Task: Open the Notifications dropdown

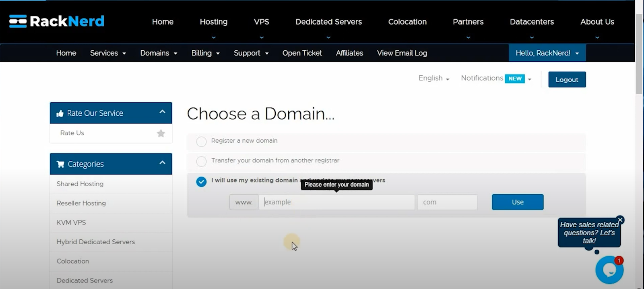Action: tap(496, 78)
